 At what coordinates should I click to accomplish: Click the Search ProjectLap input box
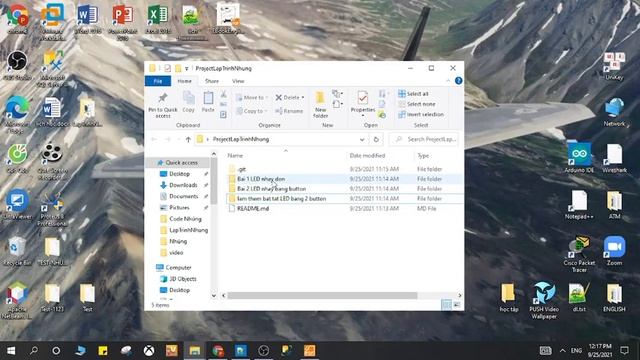(424, 140)
